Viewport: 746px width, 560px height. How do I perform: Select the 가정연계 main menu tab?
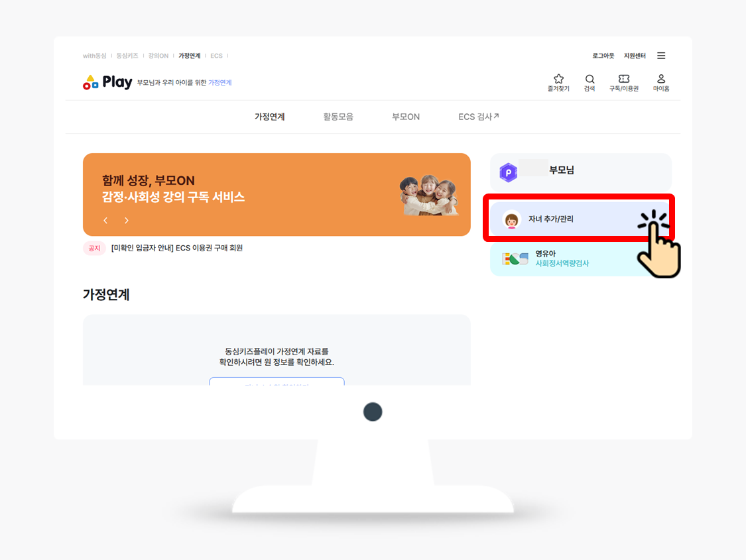[x=269, y=117]
